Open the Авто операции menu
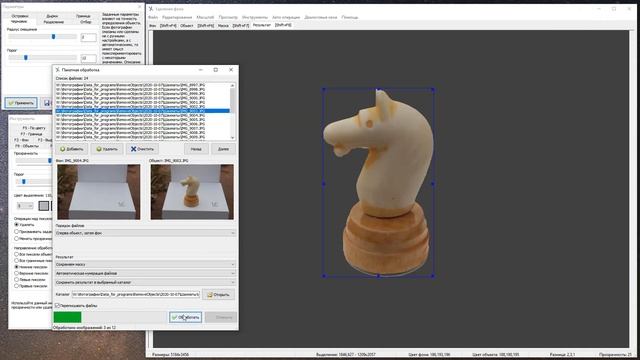The width and height of the screenshot is (640, 360). (x=286, y=18)
